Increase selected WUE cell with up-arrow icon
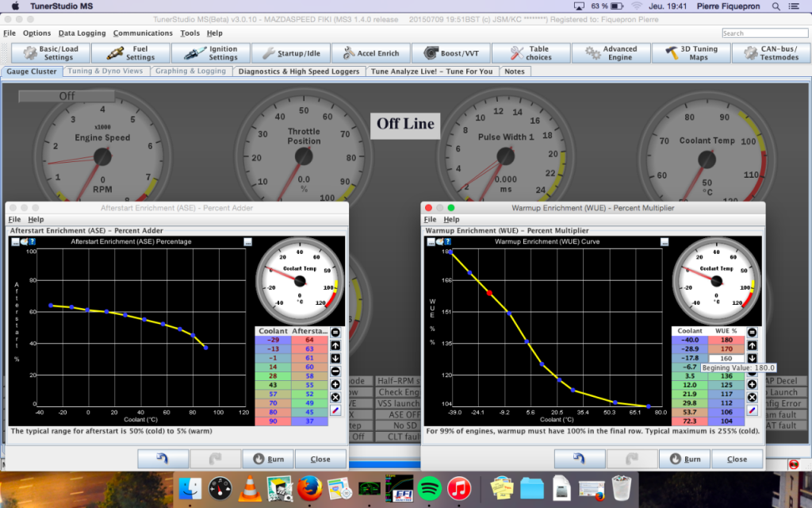The height and width of the screenshot is (508, 812). (752, 345)
